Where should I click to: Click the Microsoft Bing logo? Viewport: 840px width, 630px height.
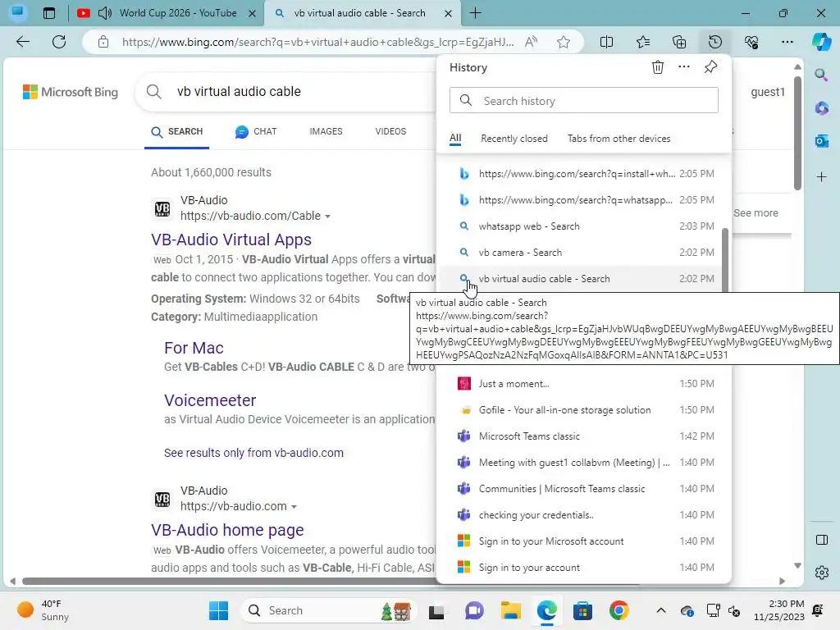(x=71, y=92)
